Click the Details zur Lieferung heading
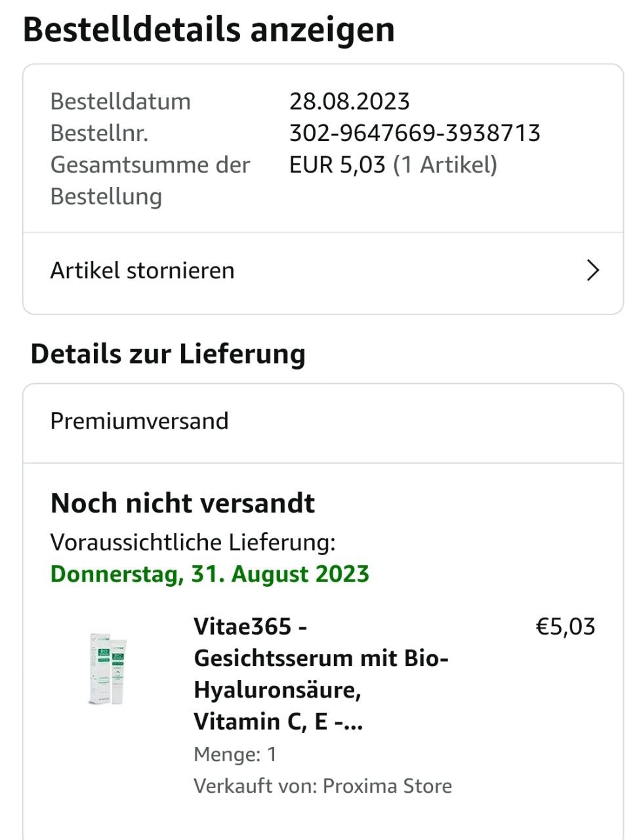This screenshot has width=637, height=840. point(168,354)
